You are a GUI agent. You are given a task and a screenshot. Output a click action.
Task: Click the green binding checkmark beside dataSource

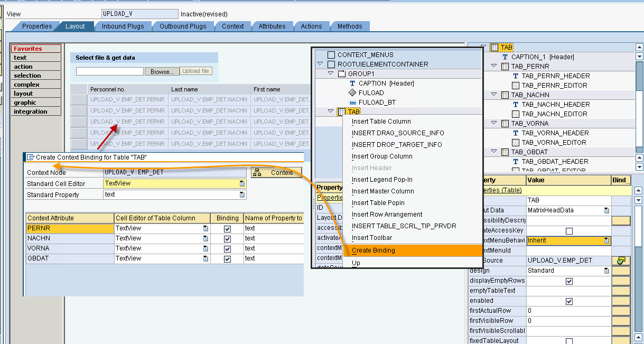tap(621, 261)
